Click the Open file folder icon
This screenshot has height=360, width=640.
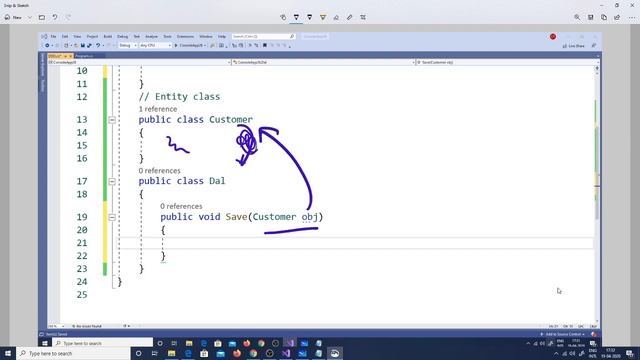[42, 18]
